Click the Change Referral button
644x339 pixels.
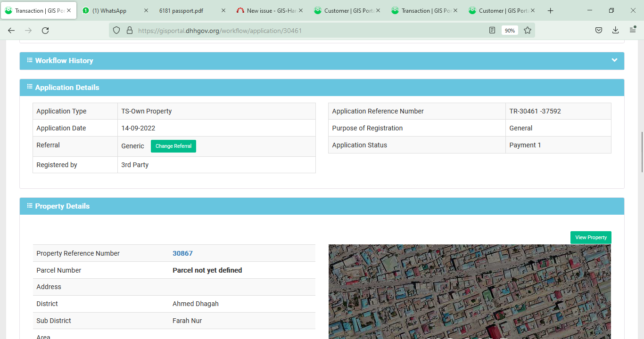point(173,146)
